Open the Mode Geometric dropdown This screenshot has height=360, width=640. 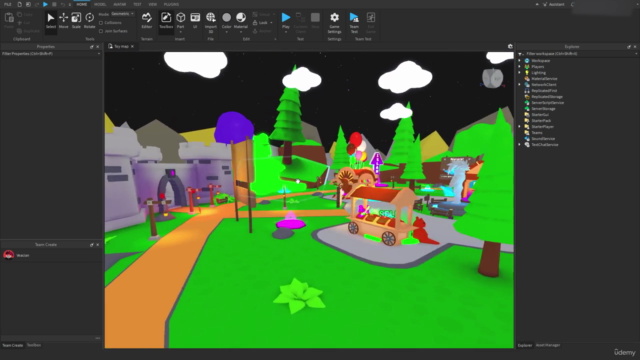pyautogui.click(x=122, y=14)
